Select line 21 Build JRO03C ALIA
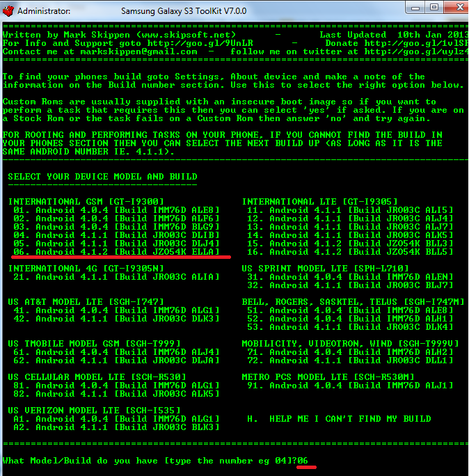 click(x=116, y=277)
